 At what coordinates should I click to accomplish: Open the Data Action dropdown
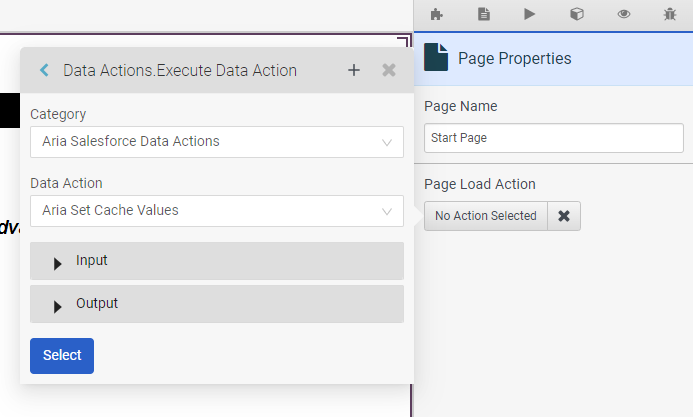point(217,211)
